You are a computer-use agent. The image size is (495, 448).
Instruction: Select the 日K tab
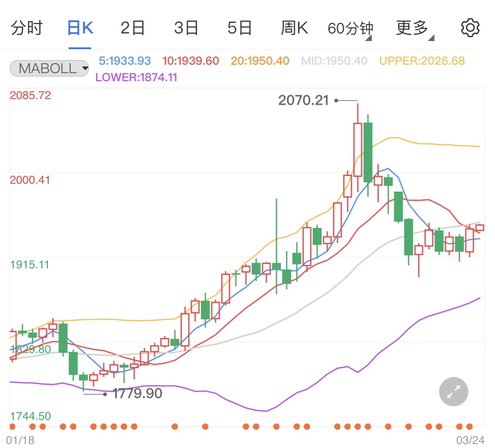coord(80,28)
